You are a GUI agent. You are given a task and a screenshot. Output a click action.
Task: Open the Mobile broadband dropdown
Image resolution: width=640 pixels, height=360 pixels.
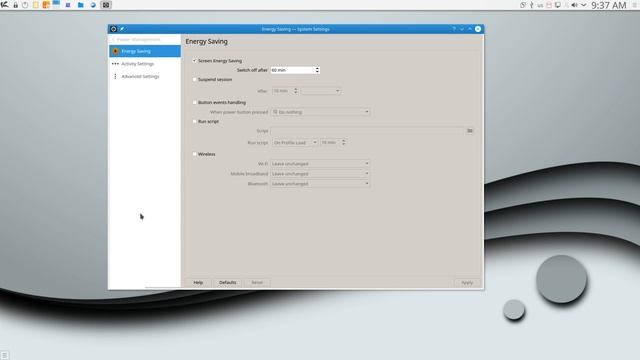click(320, 173)
